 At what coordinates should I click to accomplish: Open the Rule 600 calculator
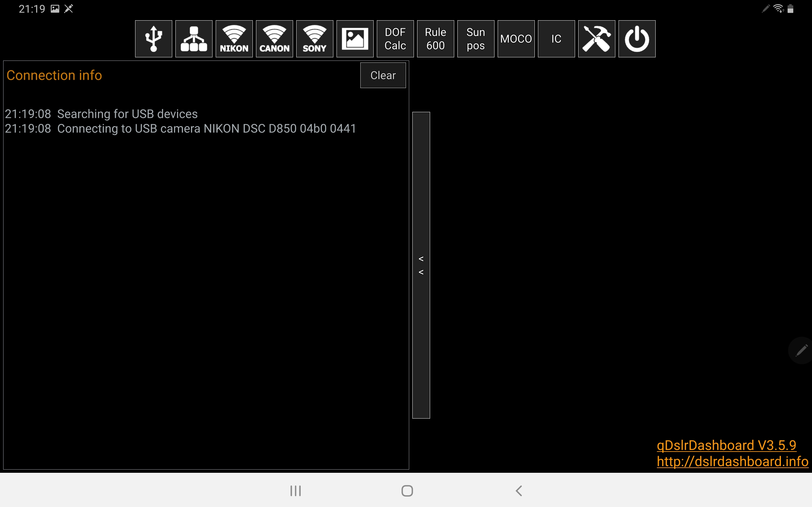pos(435,39)
